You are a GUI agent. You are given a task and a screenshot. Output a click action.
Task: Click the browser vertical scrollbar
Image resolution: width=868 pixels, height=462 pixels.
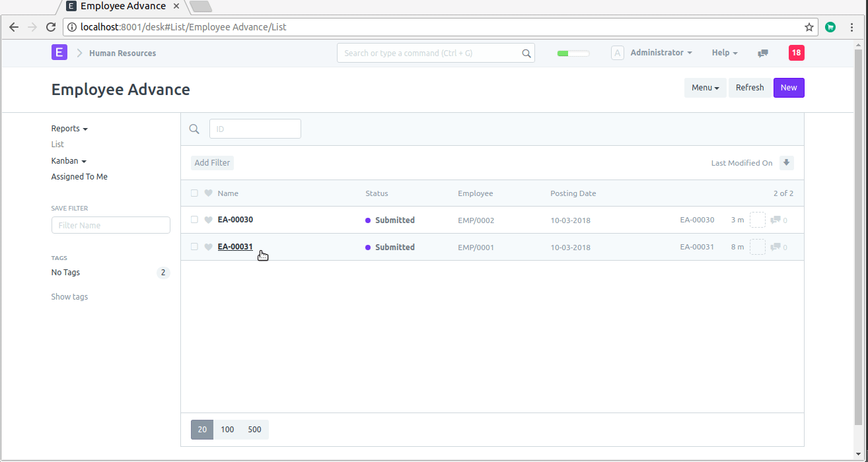(859, 238)
